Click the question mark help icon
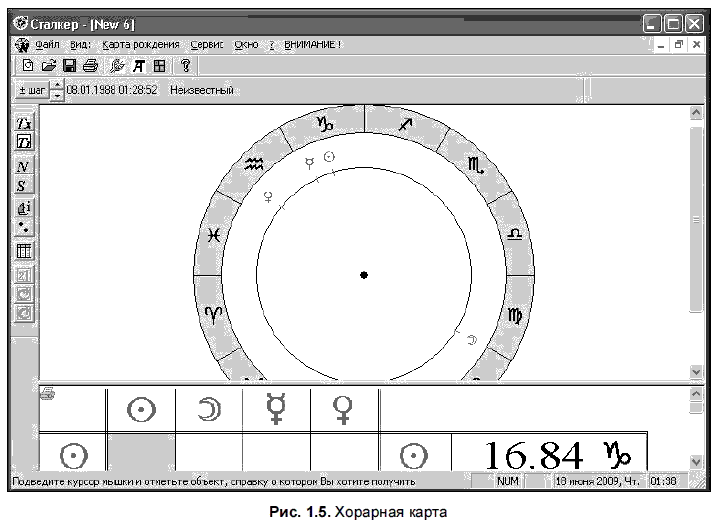The height and width of the screenshot is (526, 722). [185, 66]
